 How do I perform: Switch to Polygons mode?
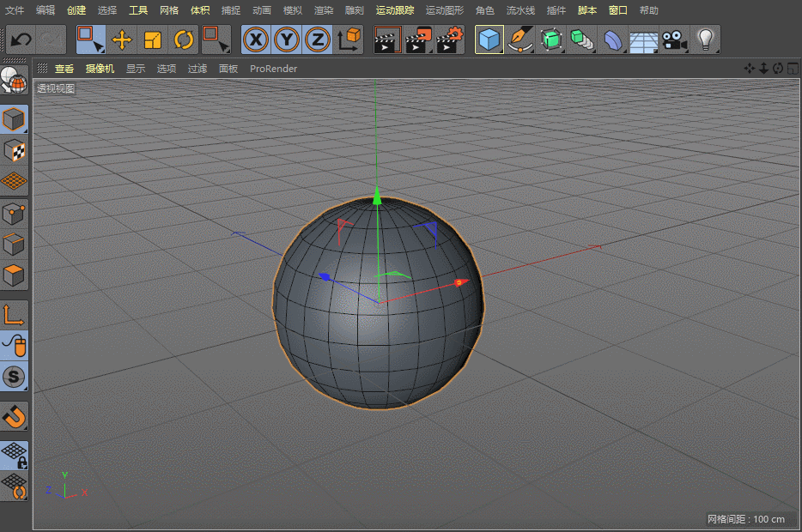(x=14, y=275)
